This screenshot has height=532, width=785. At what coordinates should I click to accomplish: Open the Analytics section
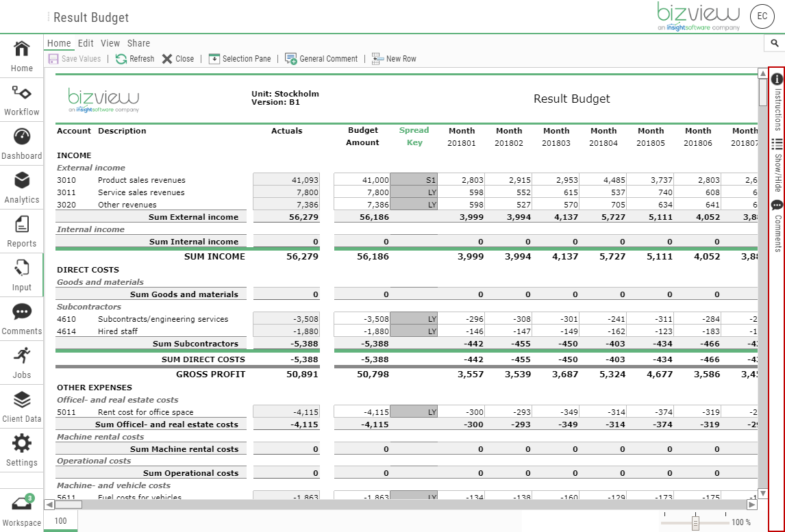[21, 187]
